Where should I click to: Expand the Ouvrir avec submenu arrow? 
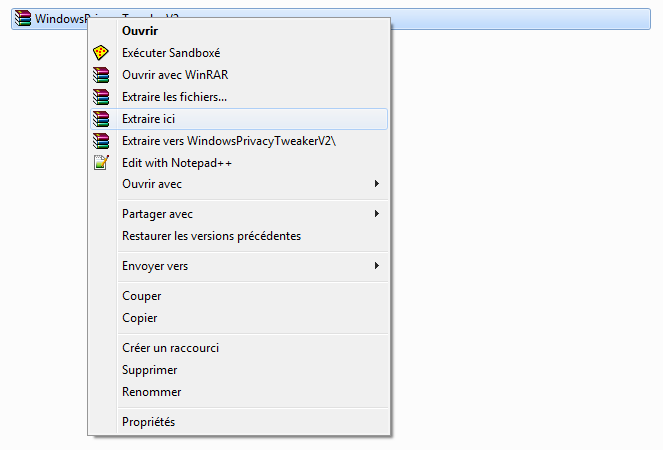point(376,184)
